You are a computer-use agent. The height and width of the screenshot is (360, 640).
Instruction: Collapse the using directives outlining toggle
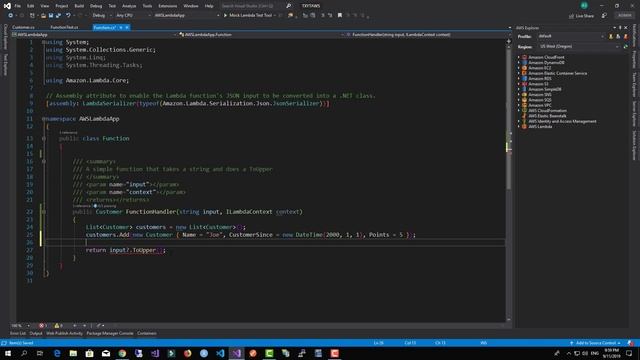pos(43,42)
